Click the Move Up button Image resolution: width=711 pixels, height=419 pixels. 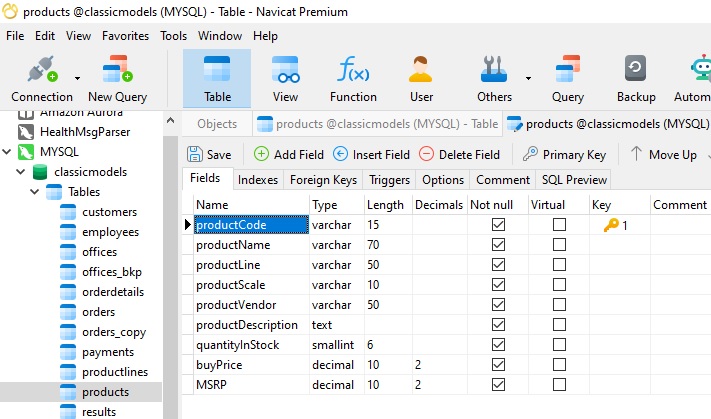click(664, 155)
